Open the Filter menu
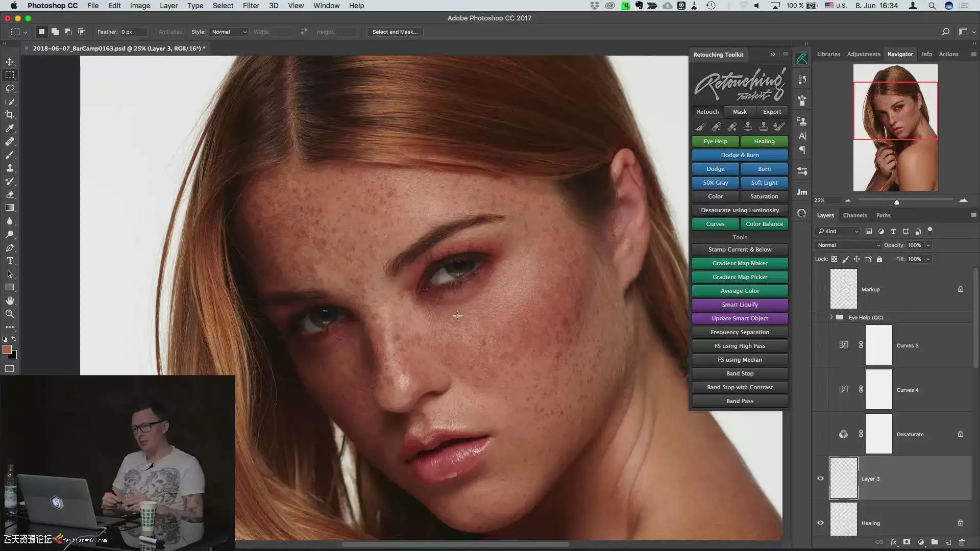Image resolution: width=980 pixels, height=551 pixels. [251, 6]
